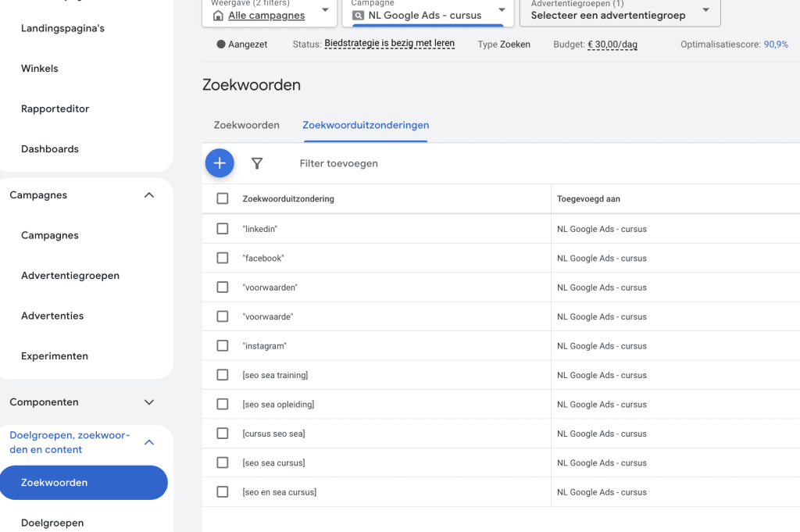Toggle the select-all checkbox in header
The image size is (800, 532).
223,198
